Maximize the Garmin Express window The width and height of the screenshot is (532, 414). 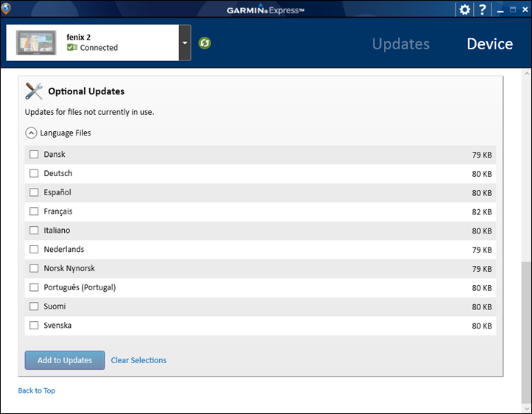513,10
